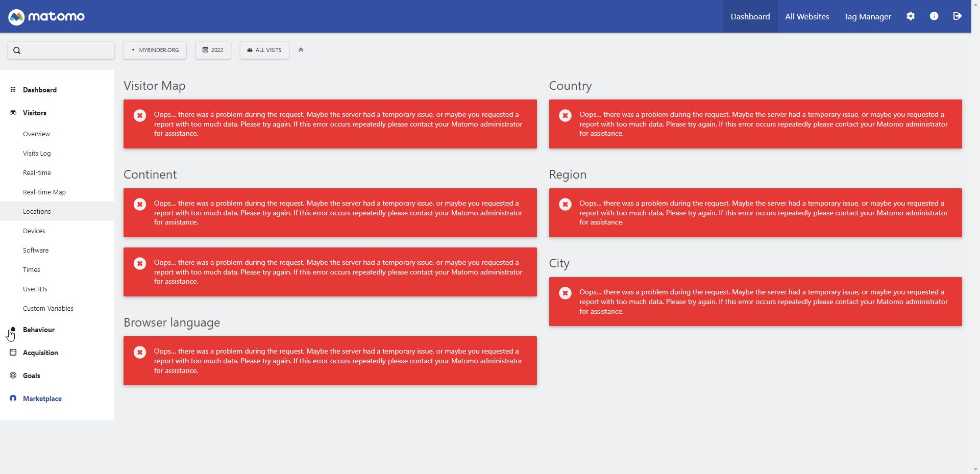The height and width of the screenshot is (474, 980).
Task: Click the second Continent error message
Action: (x=330, y=272)
